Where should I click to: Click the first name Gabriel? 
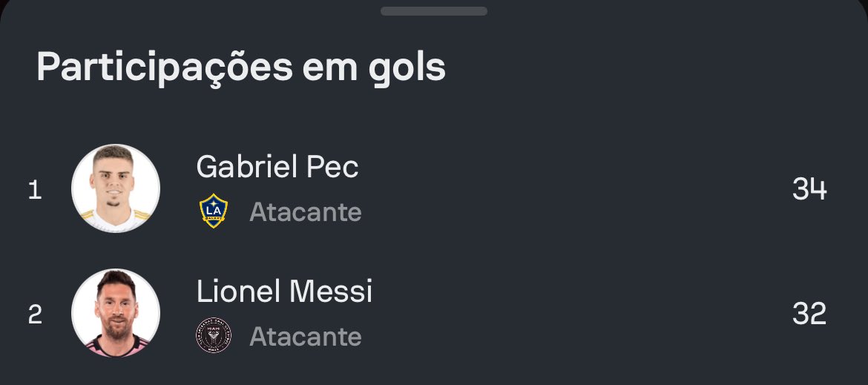pyautogui.click(x=240, y=167)
